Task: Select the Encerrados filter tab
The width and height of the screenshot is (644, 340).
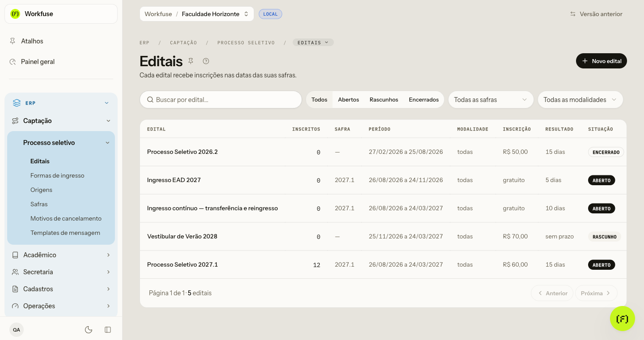Action: click(x=424, y=100)
